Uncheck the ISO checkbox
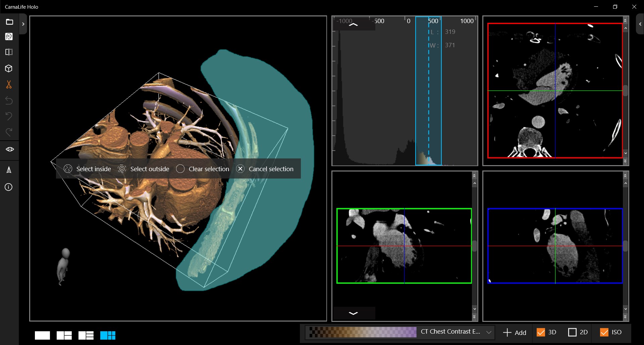 tap(604, 332)
